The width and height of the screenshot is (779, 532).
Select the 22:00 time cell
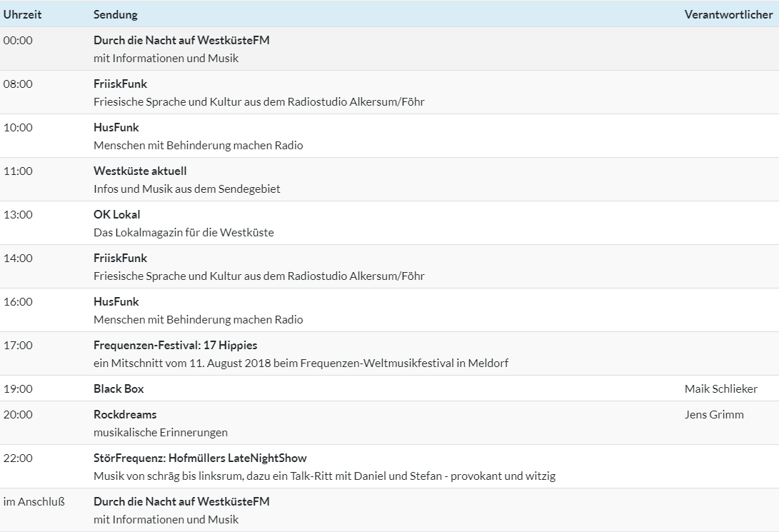point(18,458)
